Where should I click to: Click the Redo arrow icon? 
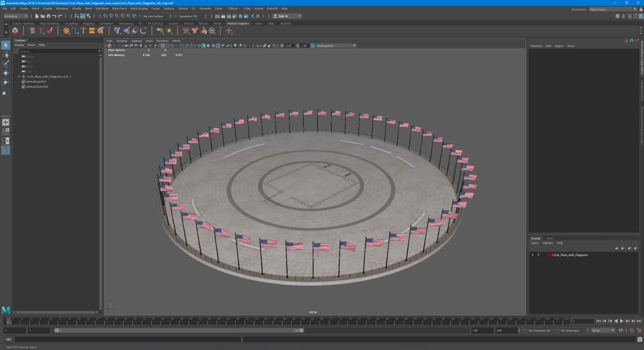[x=60, y=16]
